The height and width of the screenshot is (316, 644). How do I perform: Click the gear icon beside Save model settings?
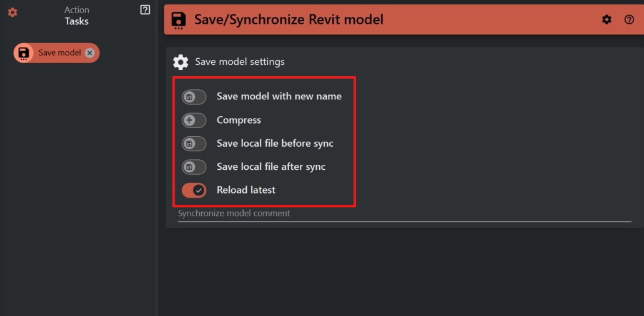pyautogui.click(x=181, y=62)
